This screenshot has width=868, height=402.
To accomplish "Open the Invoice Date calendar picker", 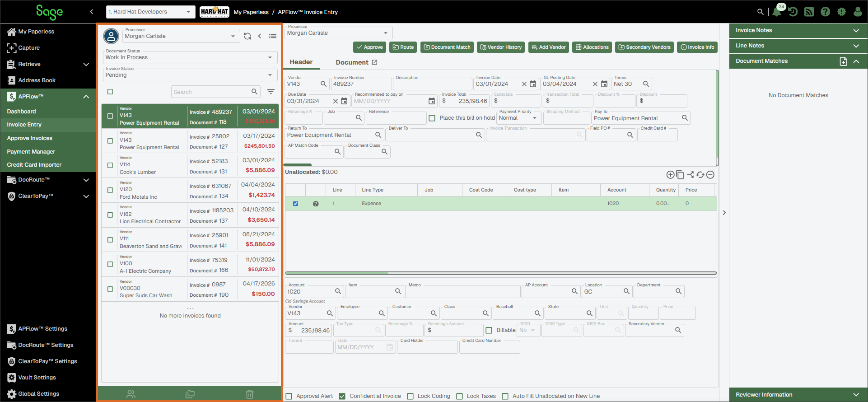I will [x=533, y=84].
